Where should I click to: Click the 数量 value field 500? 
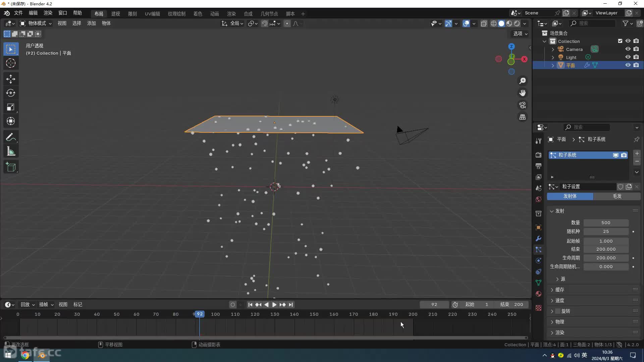click(606, 223)
